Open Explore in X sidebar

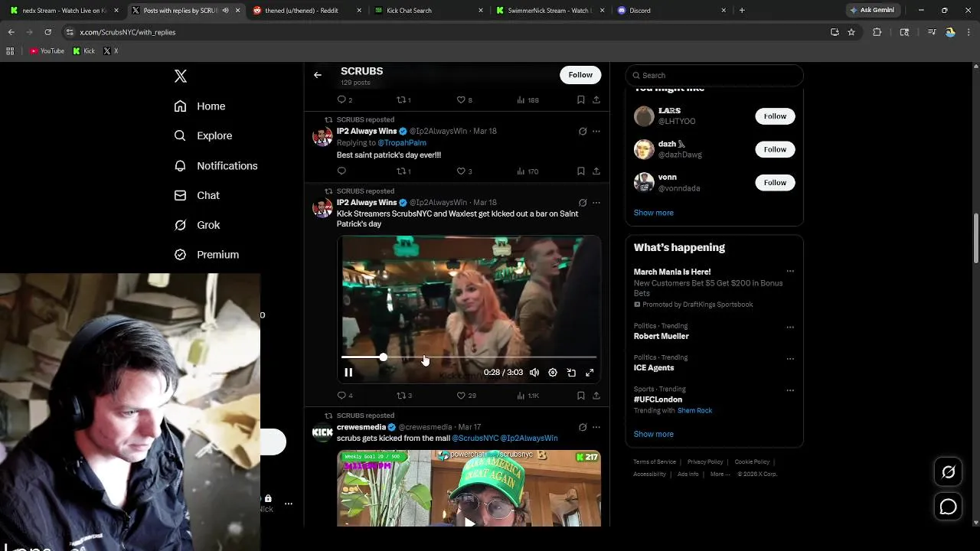coord(203,135)
